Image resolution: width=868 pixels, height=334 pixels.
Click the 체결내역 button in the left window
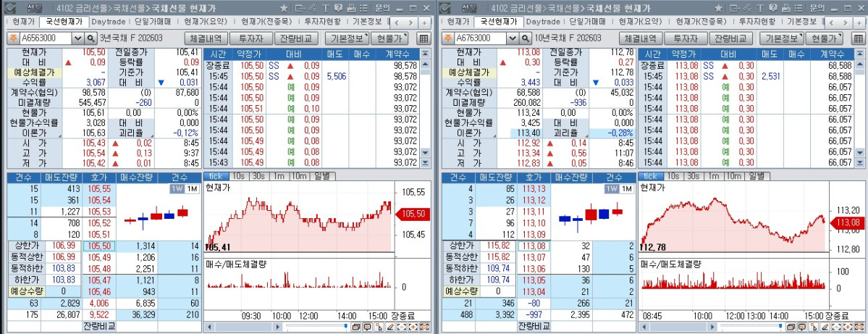click(206, 38)
